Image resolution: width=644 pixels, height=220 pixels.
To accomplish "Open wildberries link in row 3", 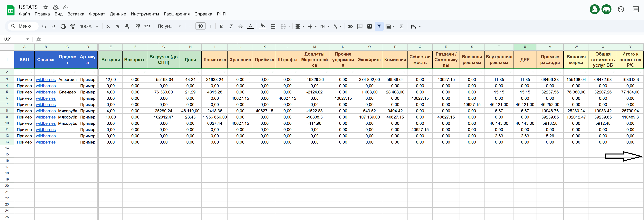I will [x=45, y=80].
